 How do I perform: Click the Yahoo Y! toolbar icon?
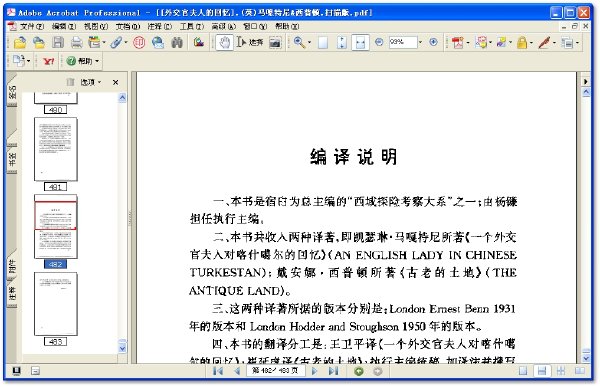(48, 61)
